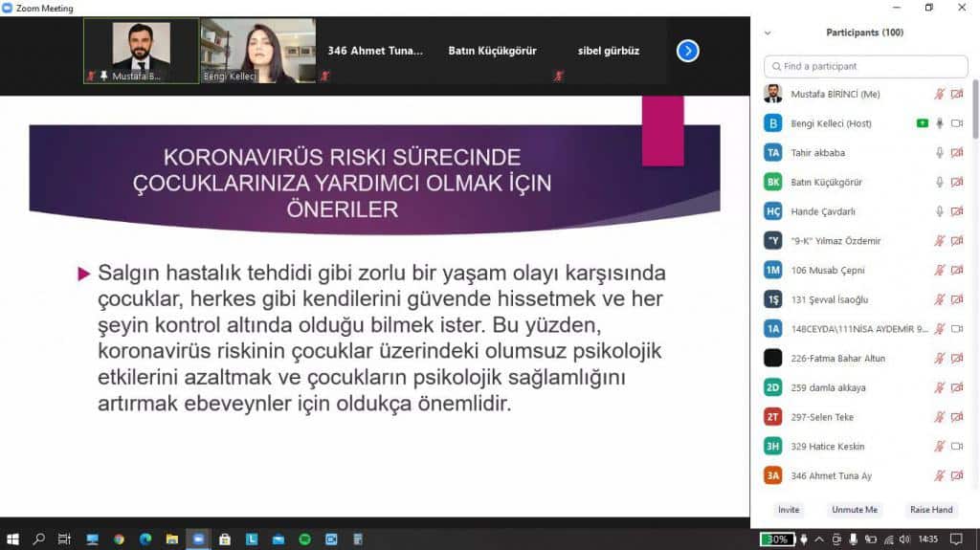Click Bengi Kelleci's video camera icon
The image size is (980, 550).
point(957,123)
